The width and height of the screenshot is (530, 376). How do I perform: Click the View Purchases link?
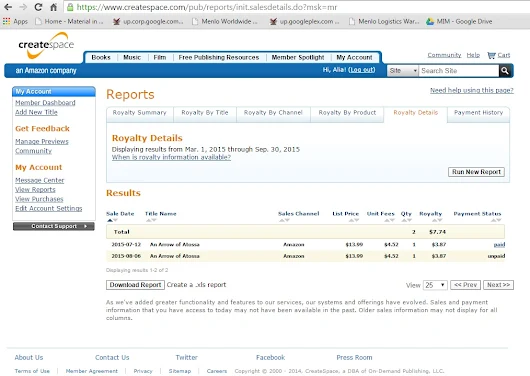(39, 199)
